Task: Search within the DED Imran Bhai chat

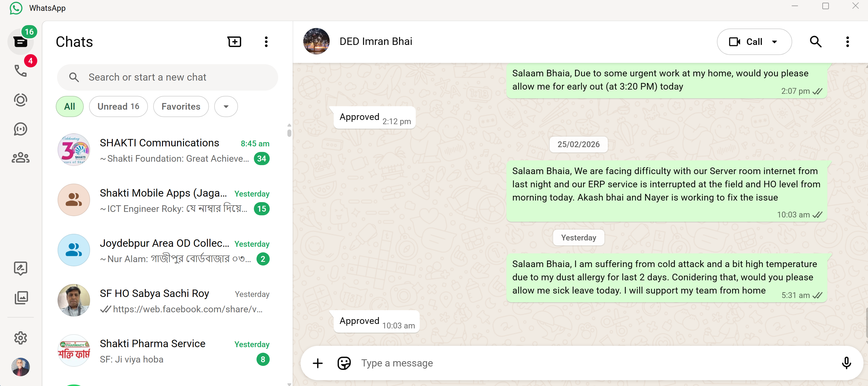Action: [815, 42]
